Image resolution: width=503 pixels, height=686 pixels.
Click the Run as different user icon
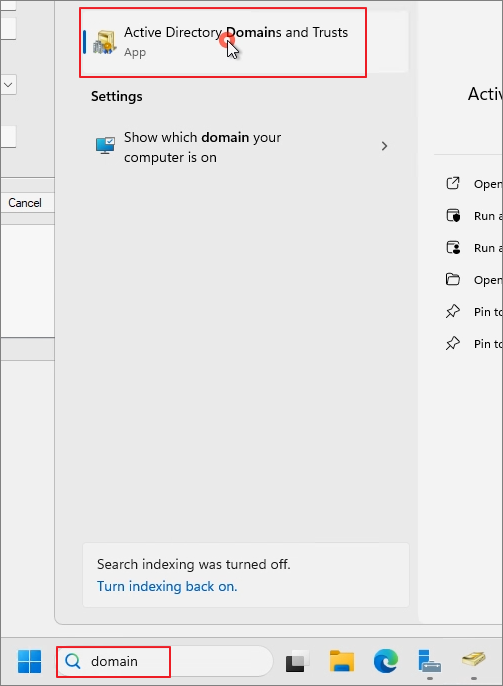(x=453, y=248)
